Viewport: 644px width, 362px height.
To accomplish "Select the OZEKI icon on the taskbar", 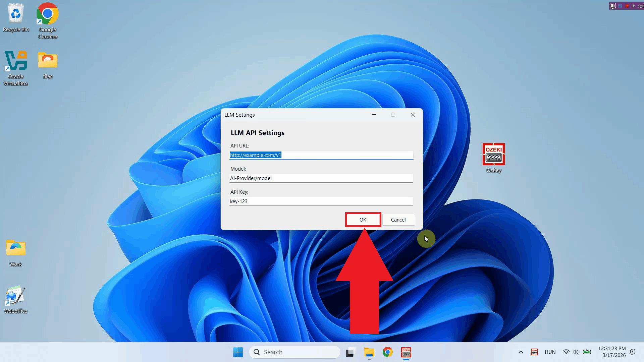I will (406, 352).
